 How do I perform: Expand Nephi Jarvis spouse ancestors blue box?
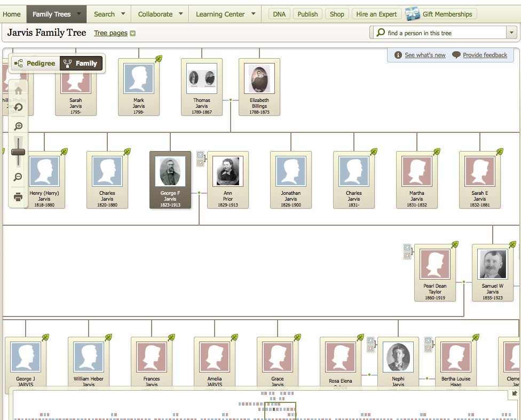click(370, 340)
